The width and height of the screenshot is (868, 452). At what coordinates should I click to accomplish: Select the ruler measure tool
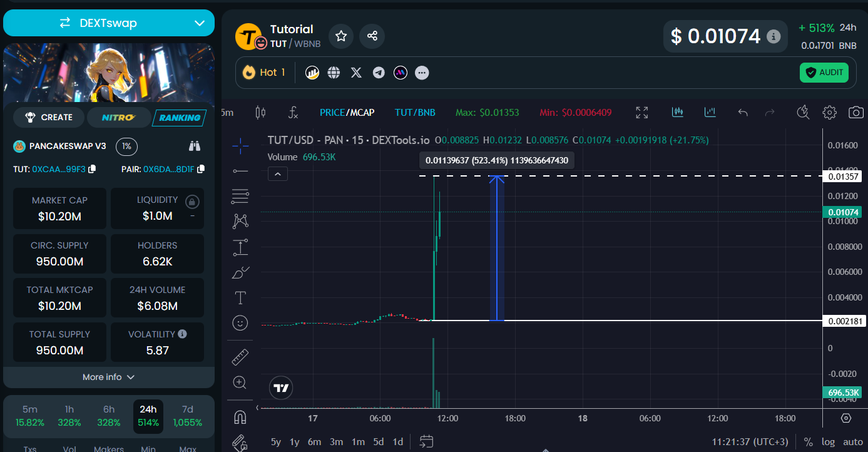[240, 357]
